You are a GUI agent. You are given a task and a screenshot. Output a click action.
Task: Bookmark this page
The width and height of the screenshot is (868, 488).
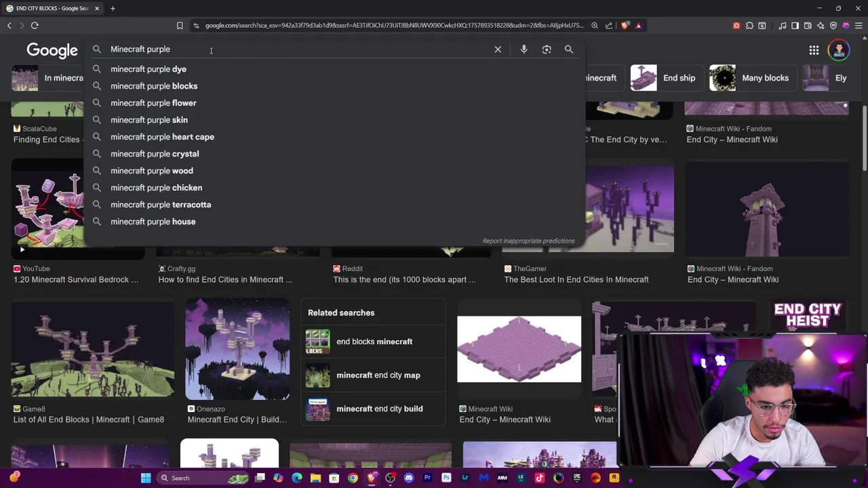(180, 26)
